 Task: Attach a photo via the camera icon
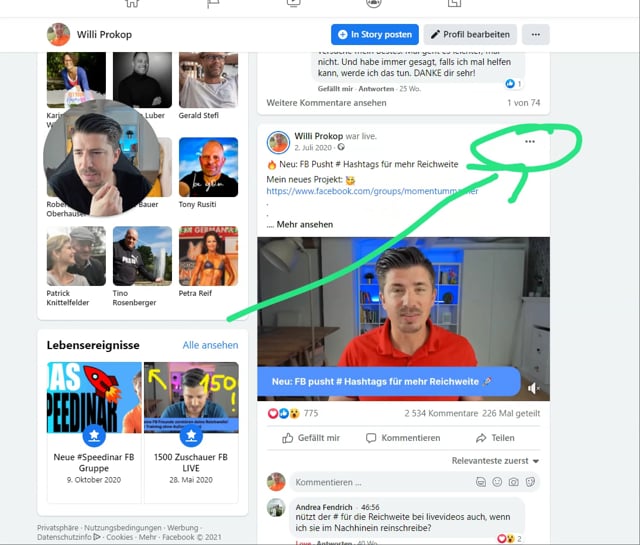pyautogui.click(x=513, y=482)
